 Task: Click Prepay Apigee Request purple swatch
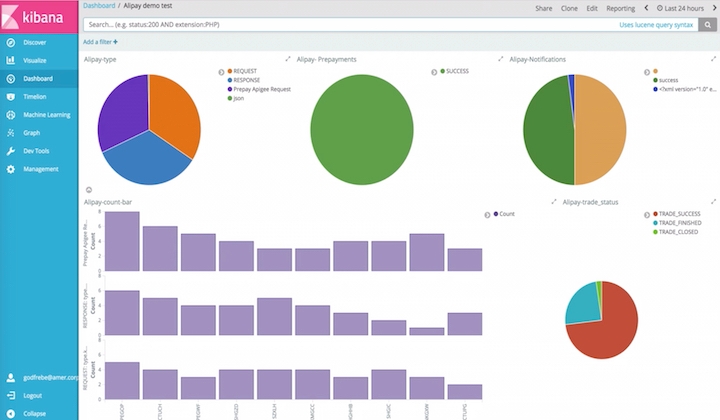[x=230, y=89]
